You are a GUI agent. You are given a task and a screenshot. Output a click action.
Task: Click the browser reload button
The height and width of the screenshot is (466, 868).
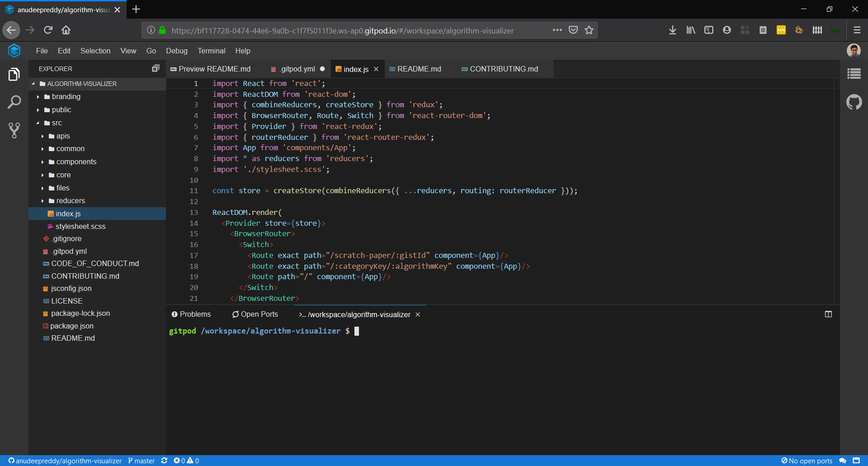tap(48, 30)
